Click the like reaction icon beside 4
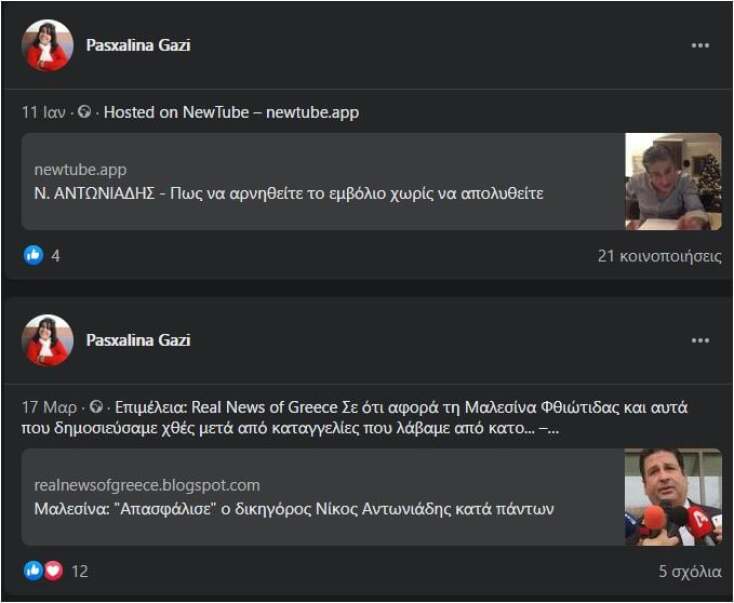734x603 pixels. [x=34, y=255]
